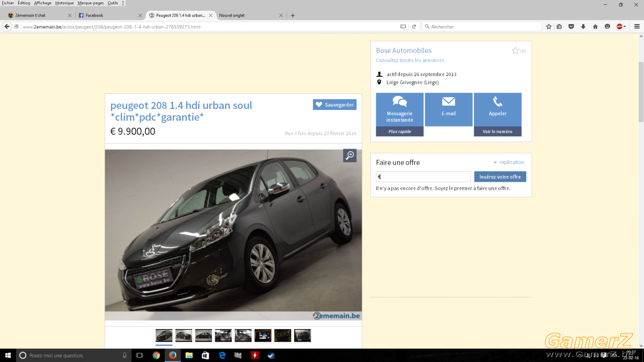This screenshot has height=362, width=644.
Task: Enlarge the car photo with the magnifier icon
Action: click(x=350, y=156)
